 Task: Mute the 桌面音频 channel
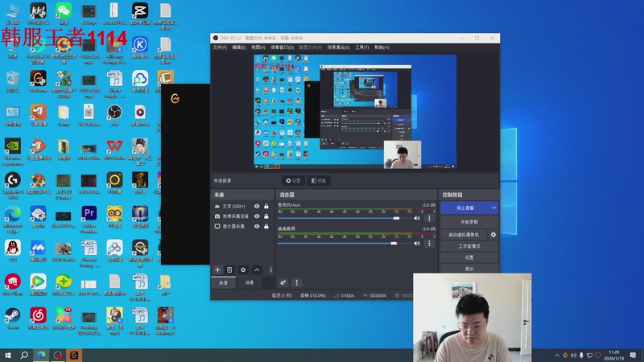tap(417, 244)
